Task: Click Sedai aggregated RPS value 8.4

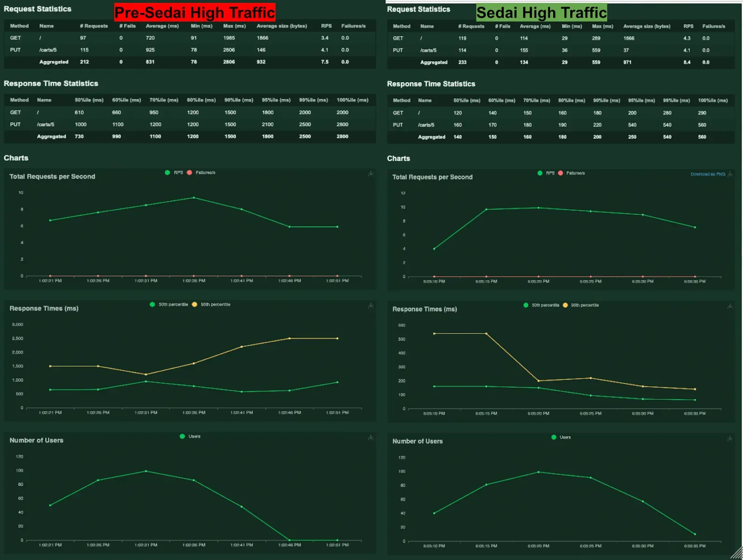Action: (x=687, y=62)
